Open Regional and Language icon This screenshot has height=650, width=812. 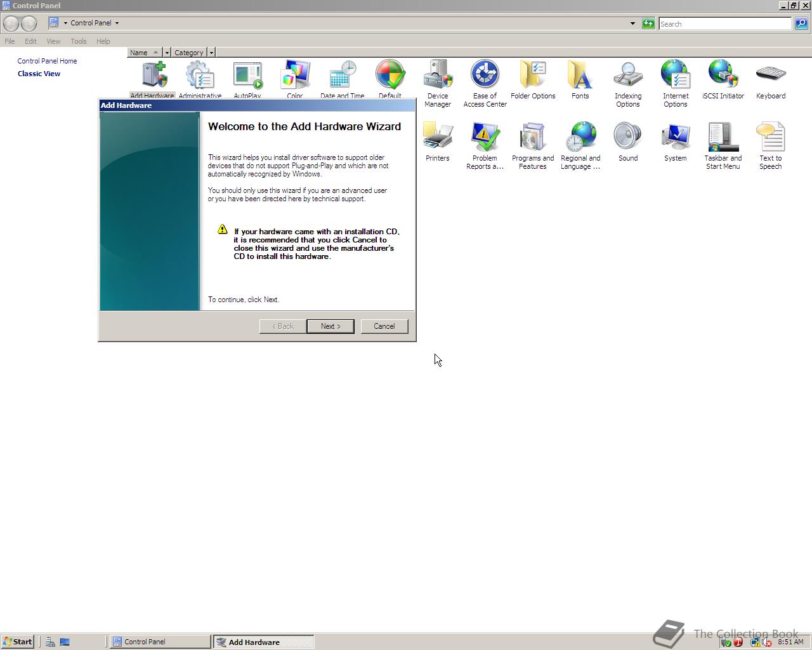[x=580, y=145]
